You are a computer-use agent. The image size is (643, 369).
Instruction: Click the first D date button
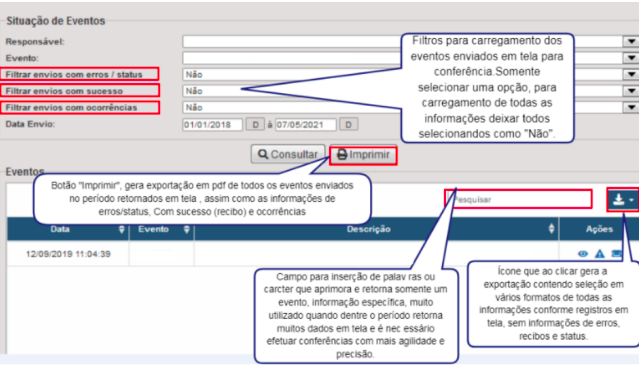tap(255, 124)
